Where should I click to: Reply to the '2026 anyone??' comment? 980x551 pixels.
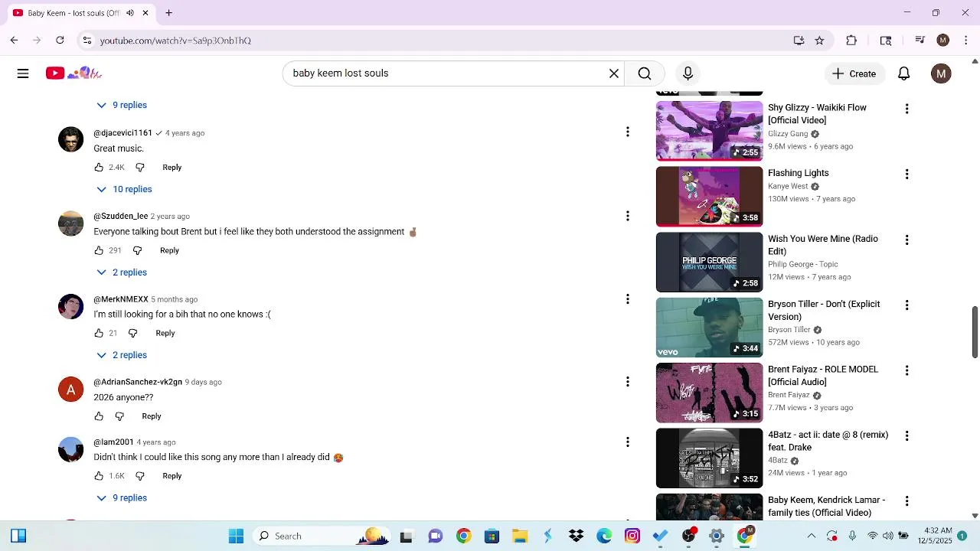point(152,416)
